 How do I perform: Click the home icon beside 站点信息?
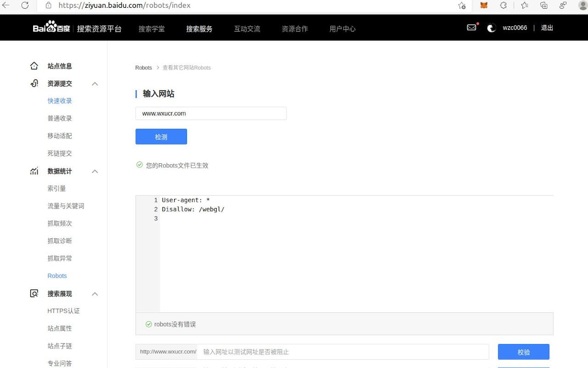(34, 66)
